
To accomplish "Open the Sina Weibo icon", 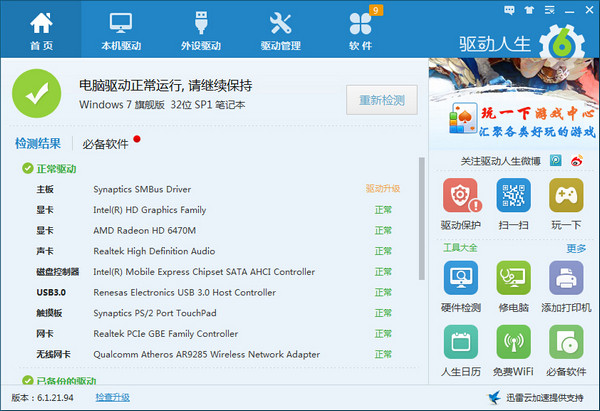I will tap(577, 160).
